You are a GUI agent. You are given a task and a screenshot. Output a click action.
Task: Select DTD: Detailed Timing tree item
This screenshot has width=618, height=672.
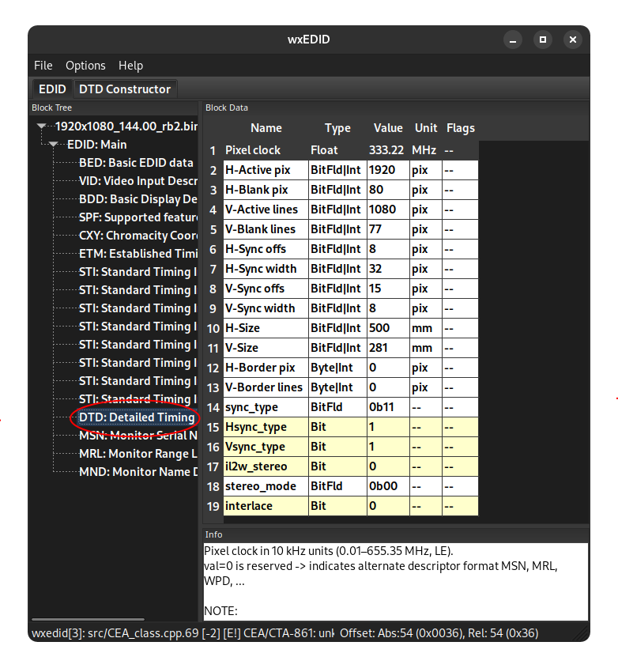(137, 417)
